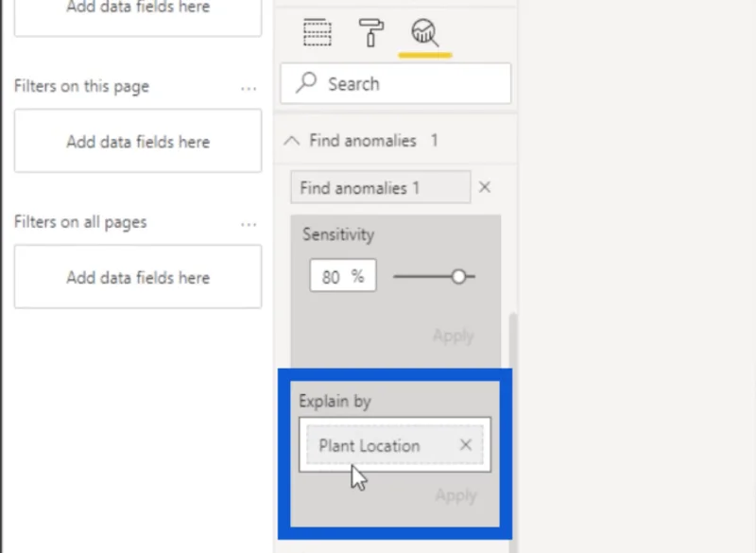Open the Fields tab icon
756x553 pixels.
(x=318, y=32)
